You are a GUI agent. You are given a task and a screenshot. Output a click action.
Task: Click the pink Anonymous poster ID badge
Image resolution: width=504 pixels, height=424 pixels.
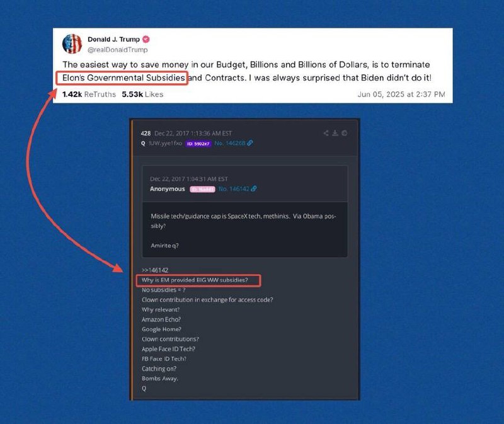pos(202,190)
